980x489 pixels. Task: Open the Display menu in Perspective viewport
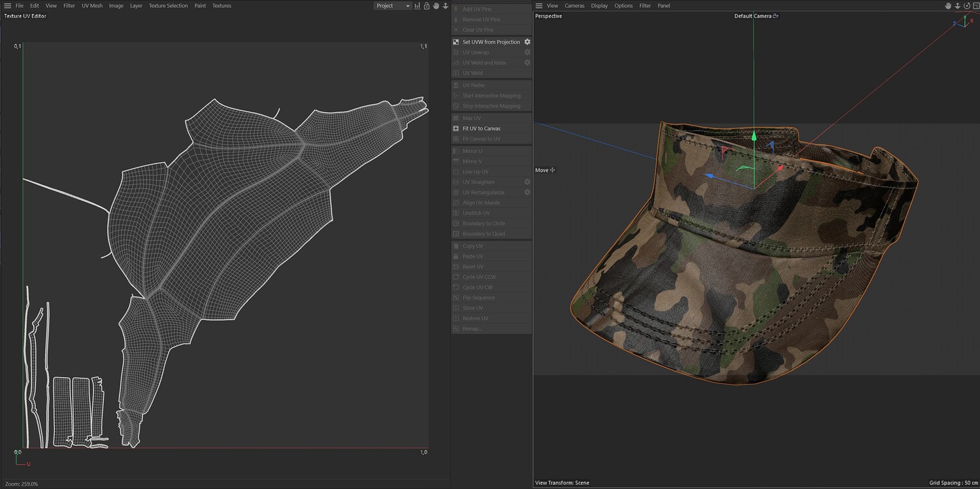(599, 6)
